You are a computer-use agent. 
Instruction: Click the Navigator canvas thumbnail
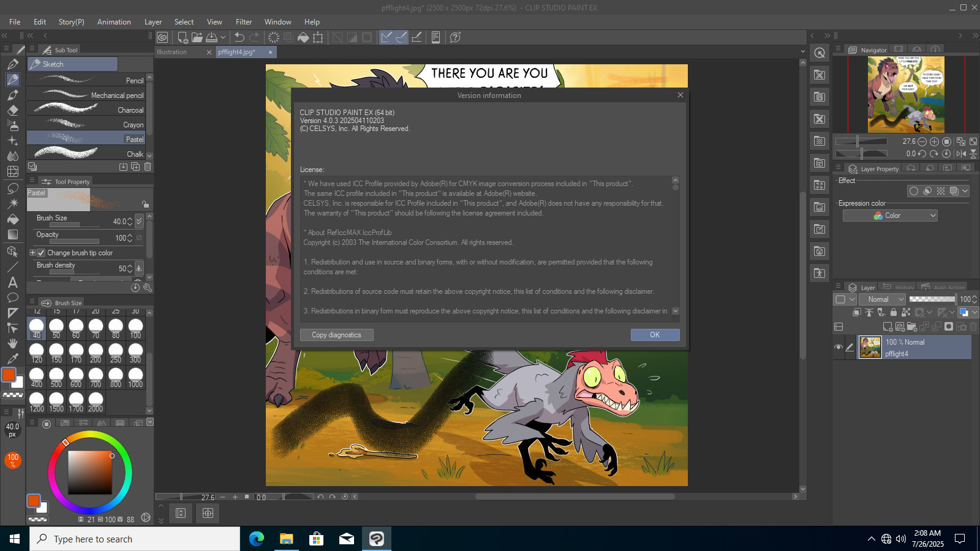pyautogui.click(x=906, y=94)
